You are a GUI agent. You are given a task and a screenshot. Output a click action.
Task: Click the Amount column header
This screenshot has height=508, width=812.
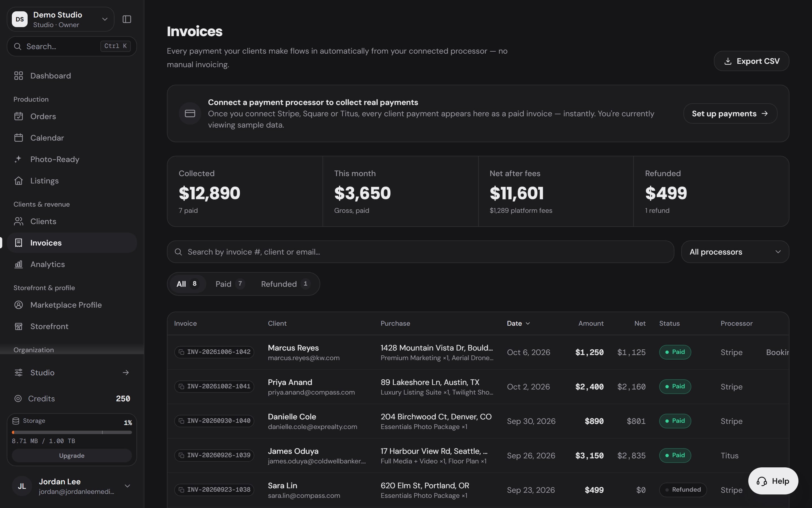(591, 323)
